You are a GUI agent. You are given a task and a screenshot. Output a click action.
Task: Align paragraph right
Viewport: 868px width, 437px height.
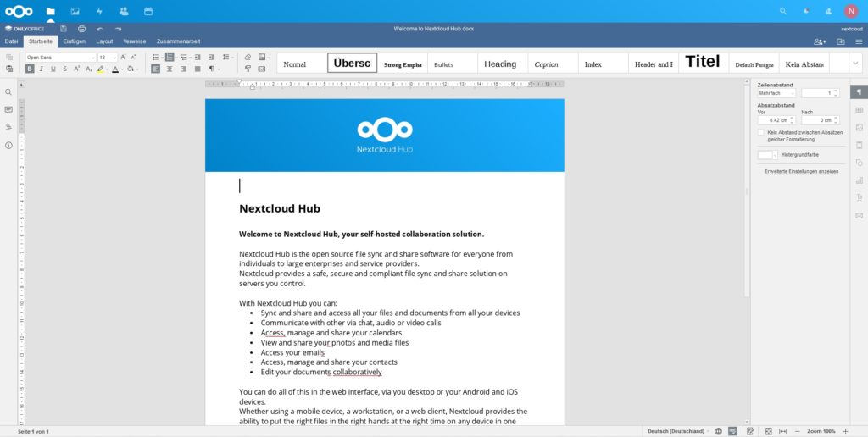[184, 69]
